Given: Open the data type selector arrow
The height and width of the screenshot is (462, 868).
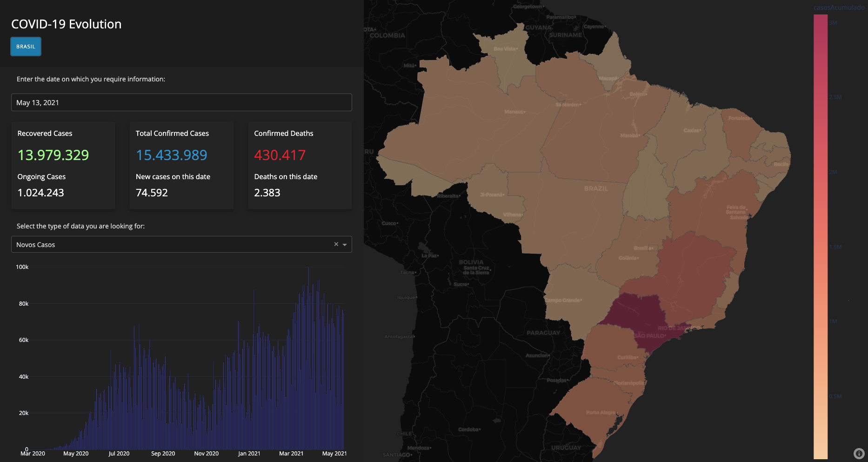Looking at the screenshot, I should click(x=344, y=244).
